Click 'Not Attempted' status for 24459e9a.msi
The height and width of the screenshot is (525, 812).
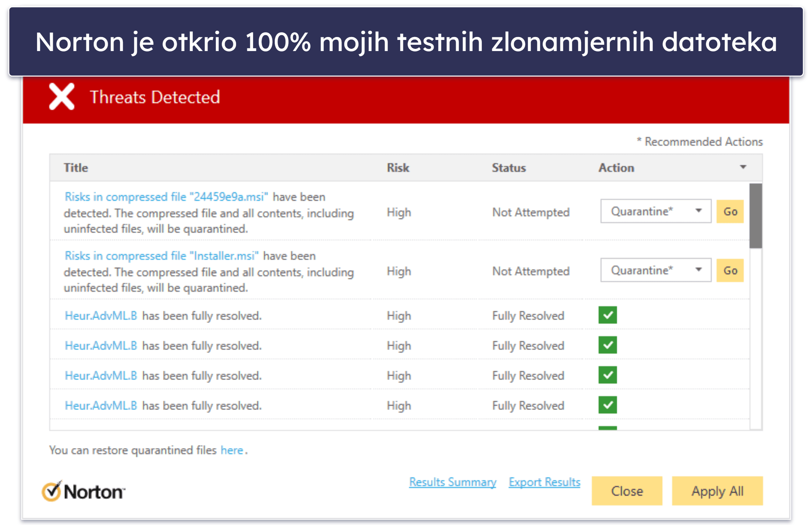pyautogui.click(x=531, y=212)
